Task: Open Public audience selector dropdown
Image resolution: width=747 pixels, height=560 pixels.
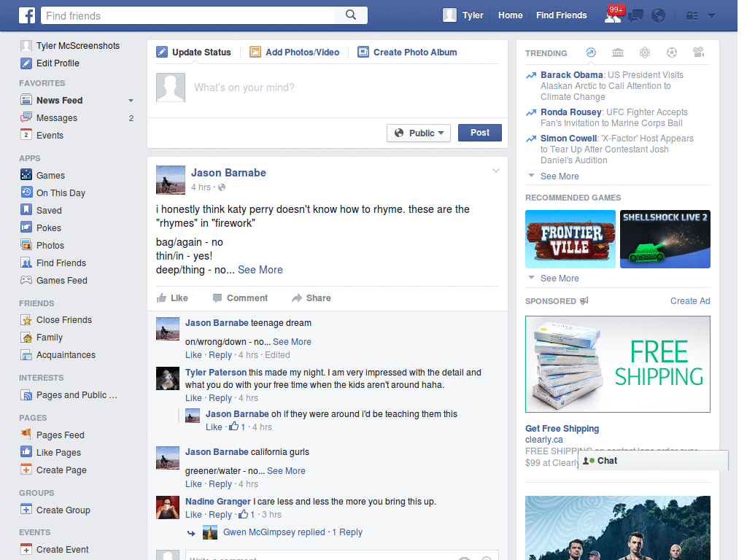Action: 419,133
